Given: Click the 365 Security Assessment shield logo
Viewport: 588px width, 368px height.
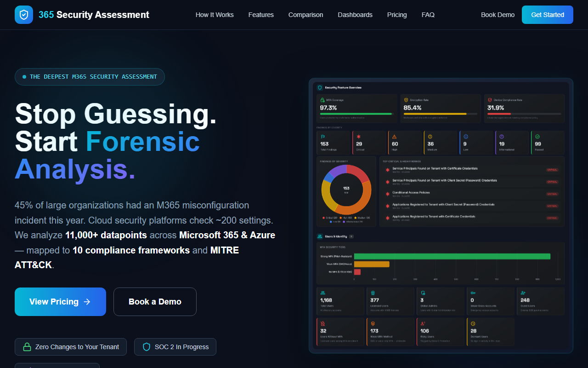Looking at the screenshot, I should click(24, 15).
